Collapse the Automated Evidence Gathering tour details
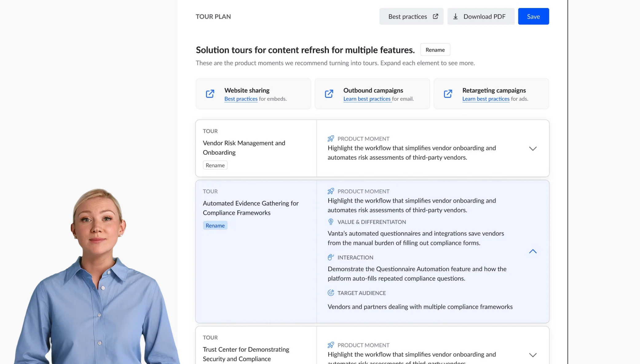This screenshot has height=364, width=640. [x=533, y=251]
